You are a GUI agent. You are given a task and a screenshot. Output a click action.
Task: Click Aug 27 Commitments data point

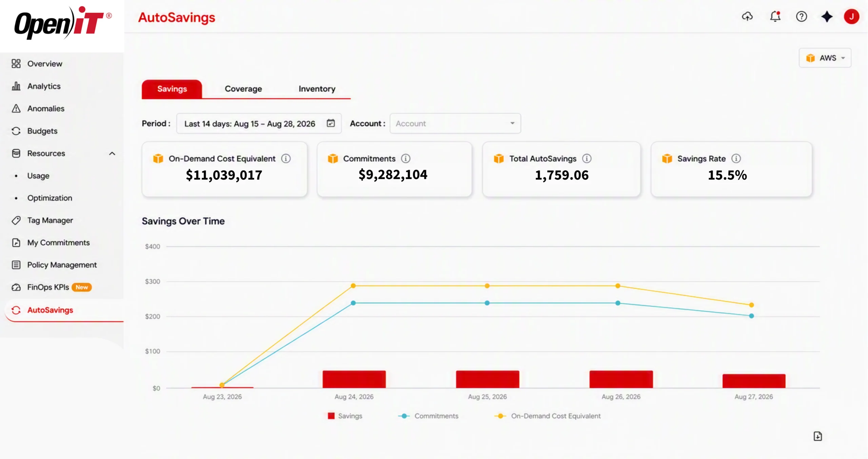click(751, 316)
